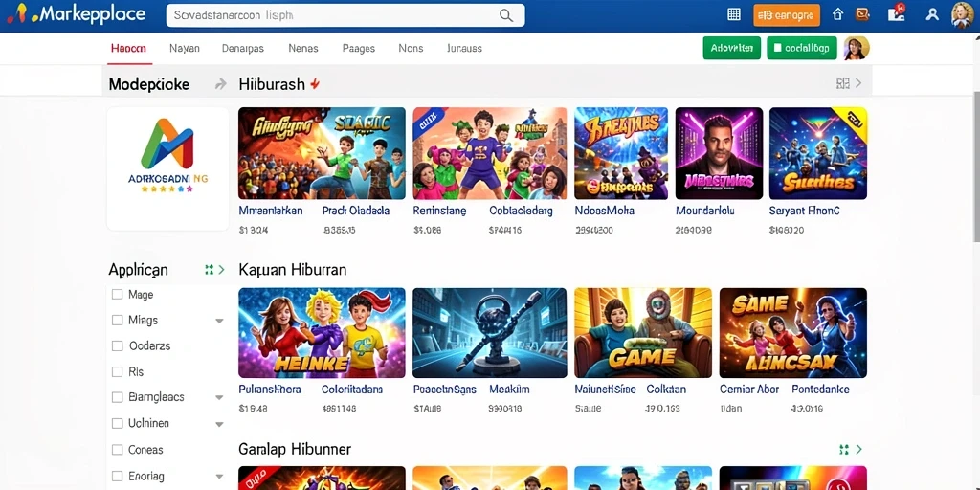Switch layout via grid icon in Hiiburash bar
This screenshot has width=980, height=490.
[842, 83]
